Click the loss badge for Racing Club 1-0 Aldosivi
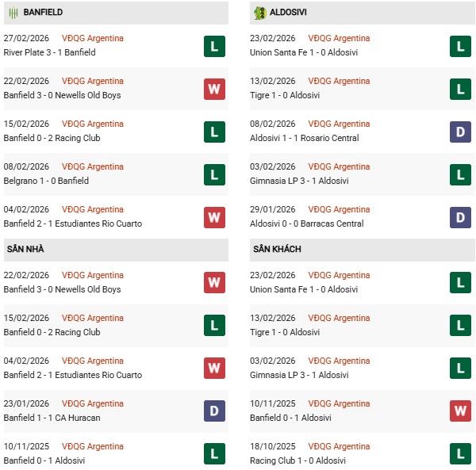 pos(460,454)
